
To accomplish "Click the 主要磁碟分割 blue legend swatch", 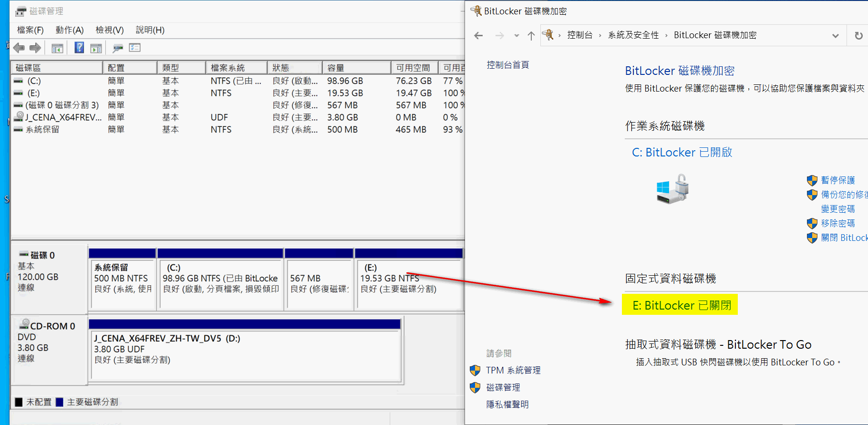I will [x=60, y=402].
